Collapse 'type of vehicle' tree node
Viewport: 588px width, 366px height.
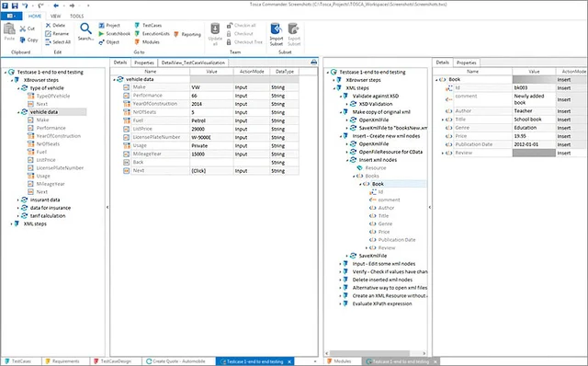tap(18, 88)
